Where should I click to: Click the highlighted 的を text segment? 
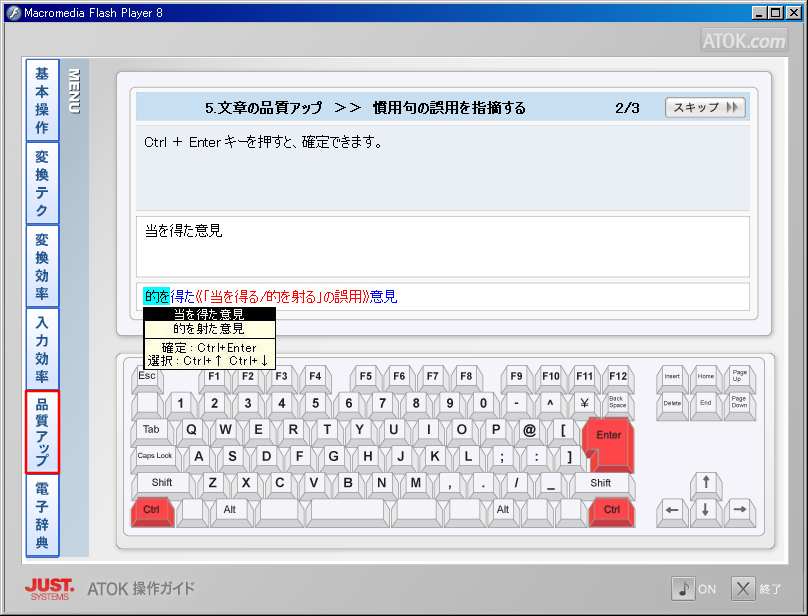[157, 296]
